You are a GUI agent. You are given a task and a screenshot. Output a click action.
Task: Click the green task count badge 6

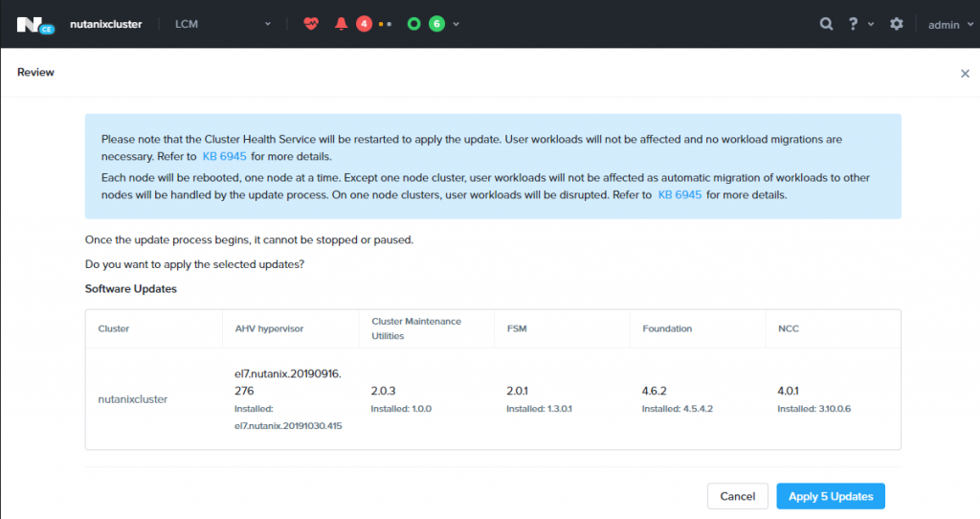point(436,24)
